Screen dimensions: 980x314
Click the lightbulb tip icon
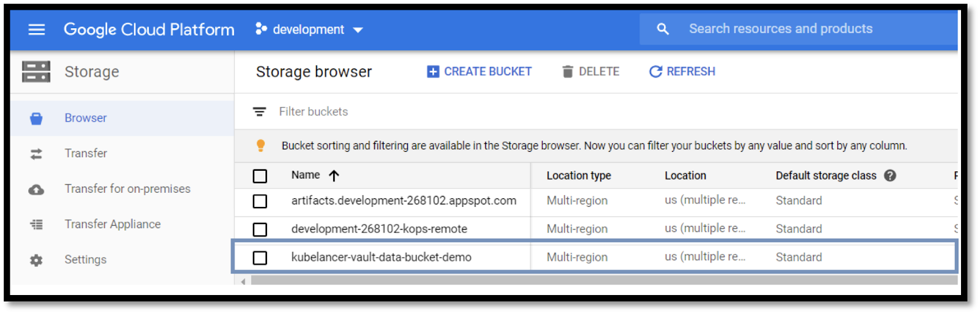260,146
